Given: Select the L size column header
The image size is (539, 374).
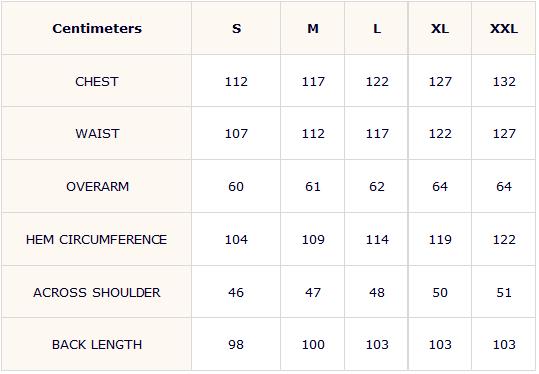Looking at the screenshot, I should click(x=377, y=29).
